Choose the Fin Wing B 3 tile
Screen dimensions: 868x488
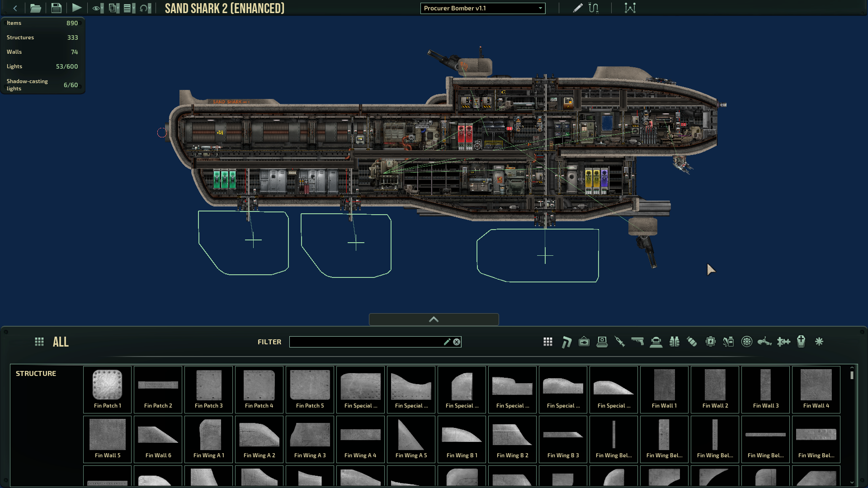coord(563,439)
